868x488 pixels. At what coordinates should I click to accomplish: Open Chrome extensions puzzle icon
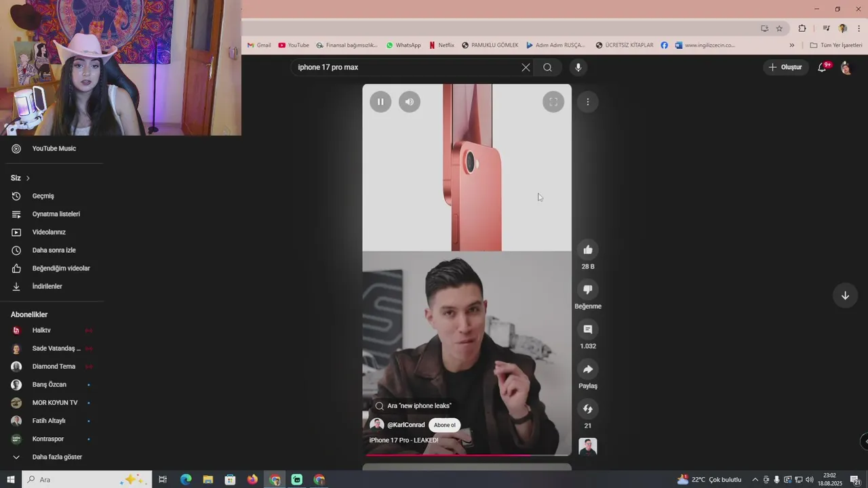pos(802,28)
